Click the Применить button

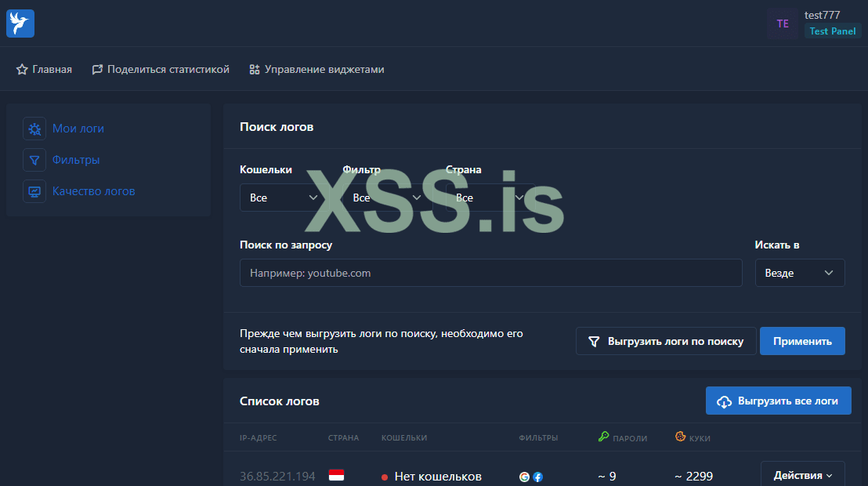802,341
